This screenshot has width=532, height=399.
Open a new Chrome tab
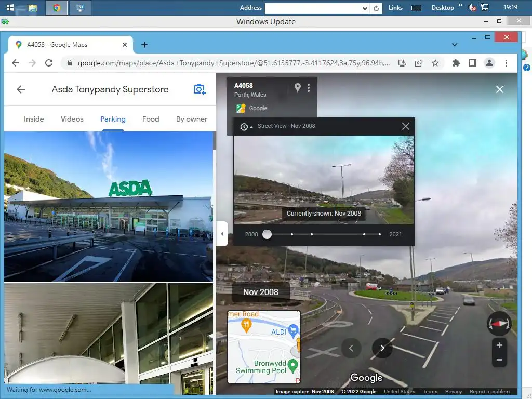pyautogui.click(x=144, y=45)
